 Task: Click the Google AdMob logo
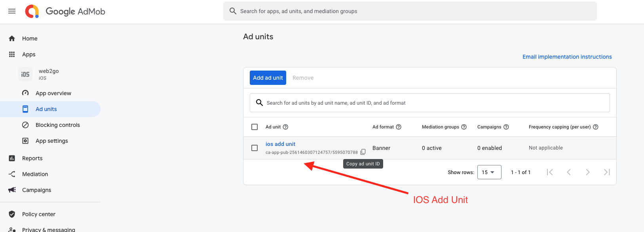[65, 12]
